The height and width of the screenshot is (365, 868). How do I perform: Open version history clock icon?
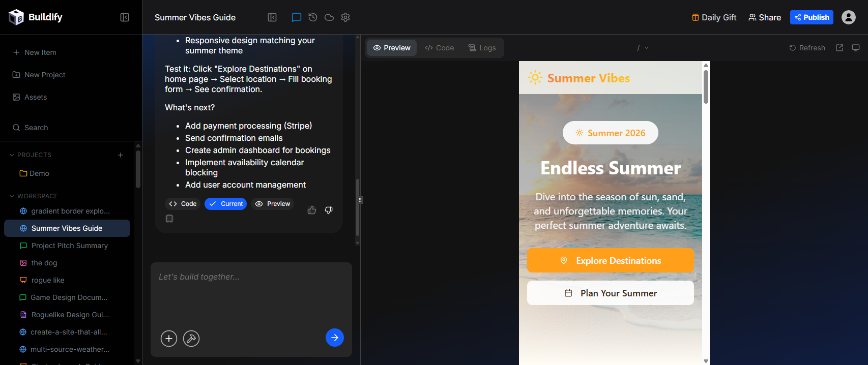click(313, 17)
